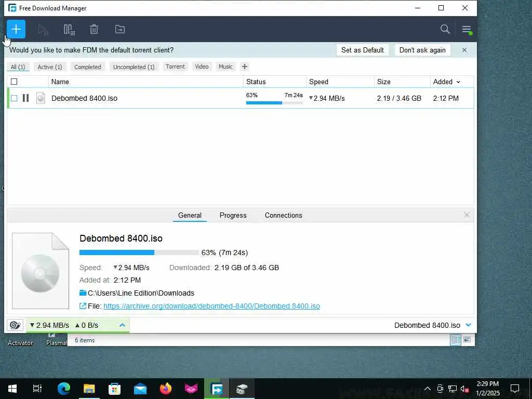
Task: Click the muted volume tray icon
Action: 464,389
